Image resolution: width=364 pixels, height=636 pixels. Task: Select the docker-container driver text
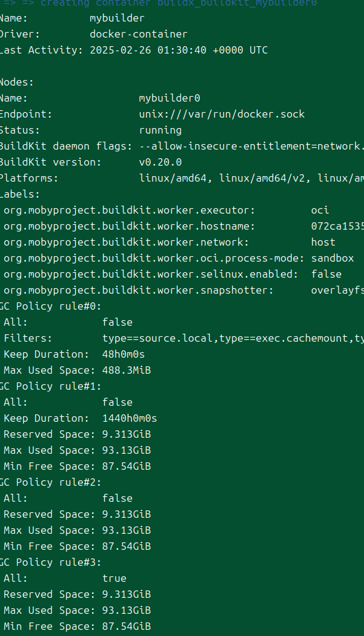click(138, 34)
